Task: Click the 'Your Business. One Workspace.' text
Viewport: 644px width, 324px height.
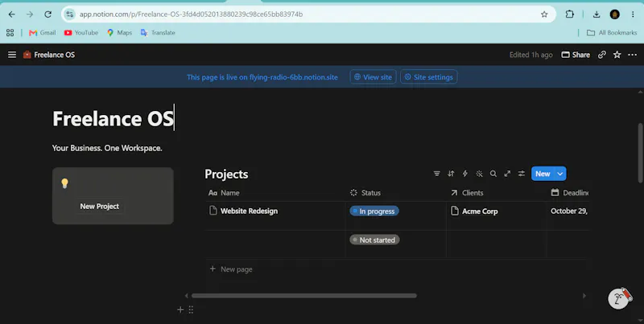Action: pyautogui.click(x=107, y=148)
